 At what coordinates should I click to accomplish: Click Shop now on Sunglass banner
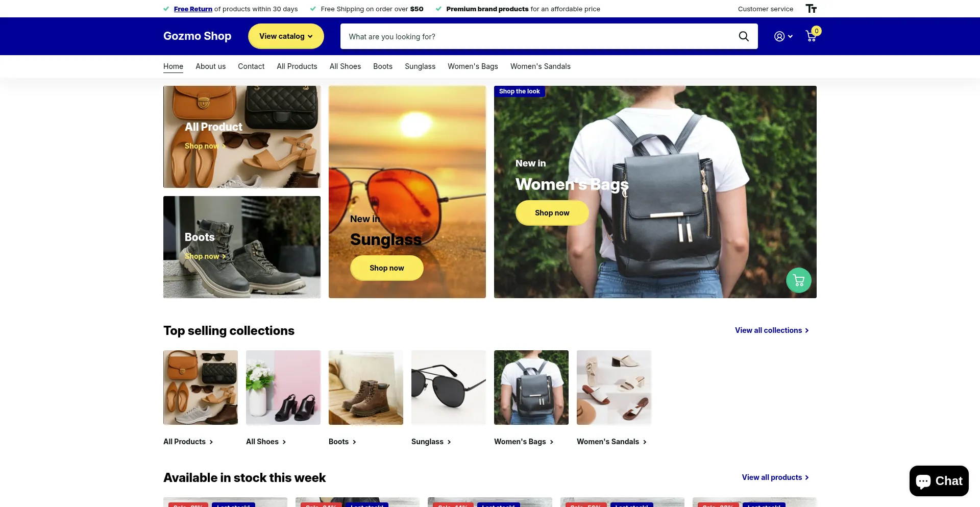pos(387,268)
